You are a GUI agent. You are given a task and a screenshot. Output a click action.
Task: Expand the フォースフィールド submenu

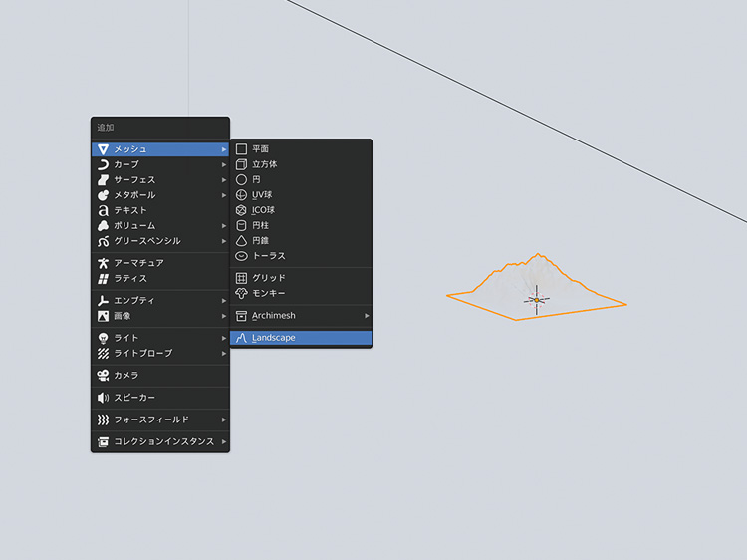click(159, 420)
